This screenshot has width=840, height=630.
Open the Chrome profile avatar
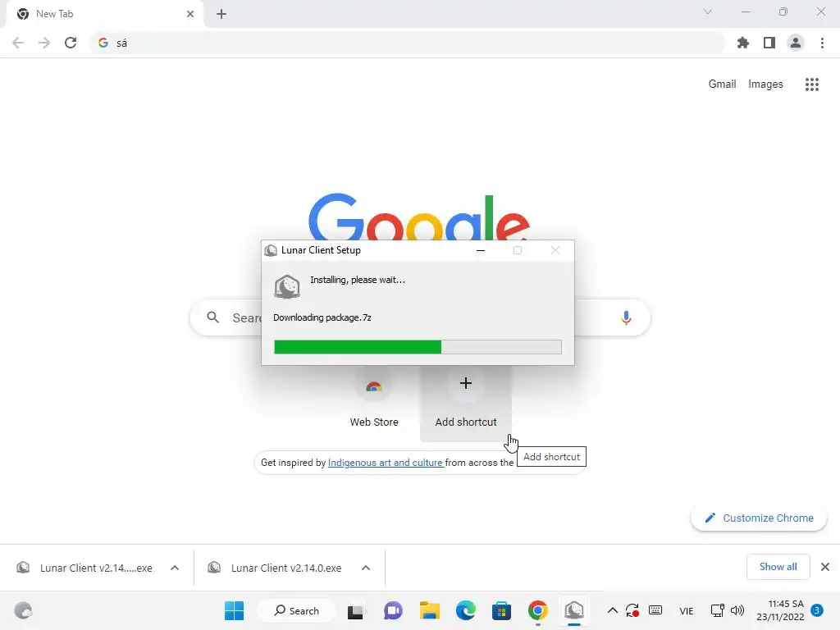pos(796,43)
